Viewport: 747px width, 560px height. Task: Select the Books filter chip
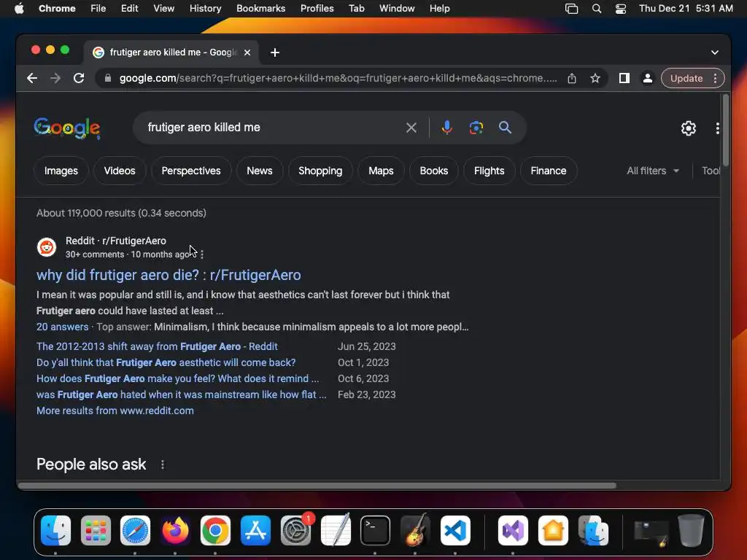point(434,171)
